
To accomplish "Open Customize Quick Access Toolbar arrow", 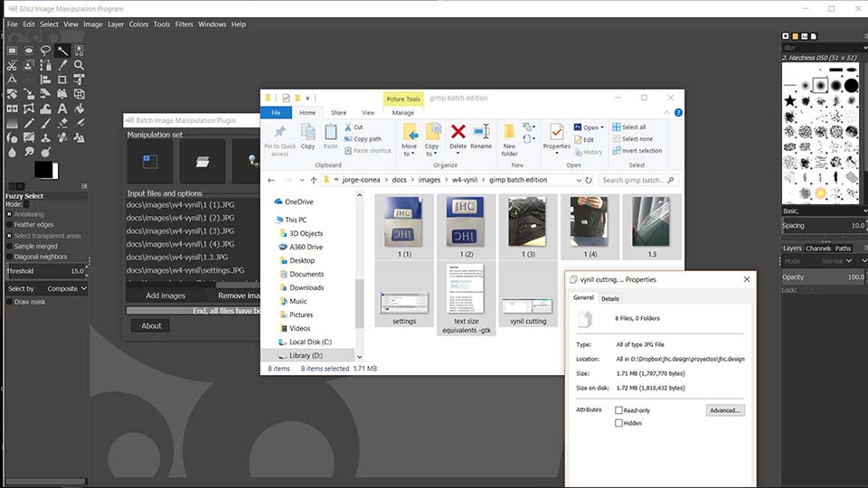I will (x=307, y=98).
